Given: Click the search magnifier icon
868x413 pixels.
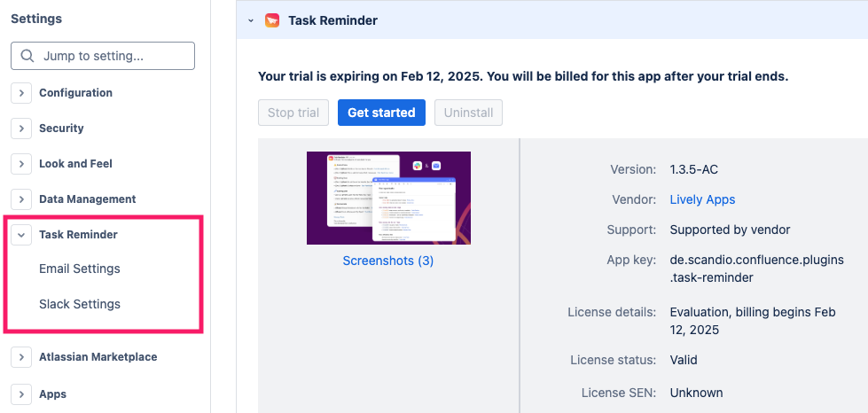Looking at the screenshot, I should [x=27, y=56].
